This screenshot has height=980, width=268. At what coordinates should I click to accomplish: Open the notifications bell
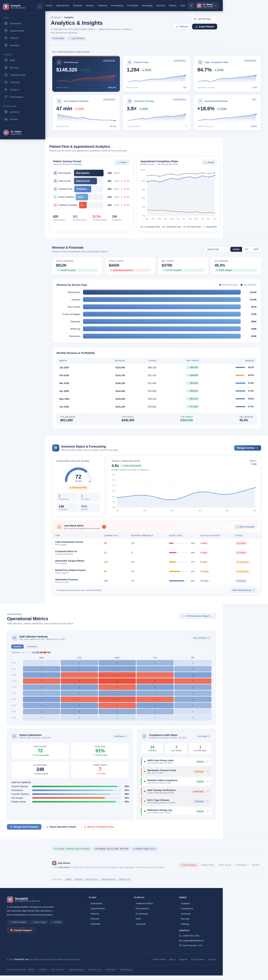(x=191, y=5)
